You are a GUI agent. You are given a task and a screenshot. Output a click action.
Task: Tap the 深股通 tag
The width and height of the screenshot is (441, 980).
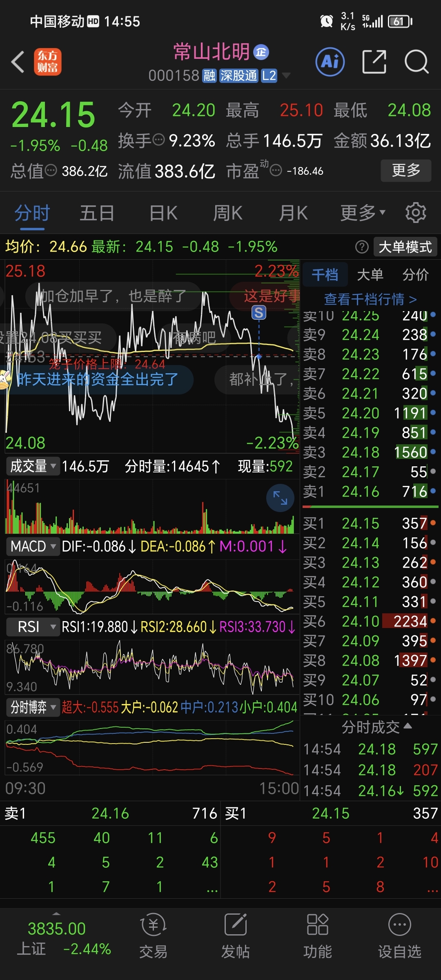238,76
